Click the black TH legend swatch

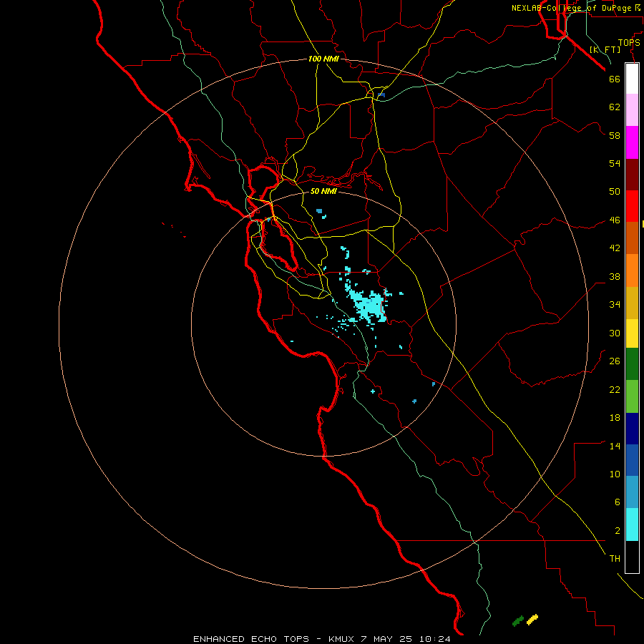(632, 557)
